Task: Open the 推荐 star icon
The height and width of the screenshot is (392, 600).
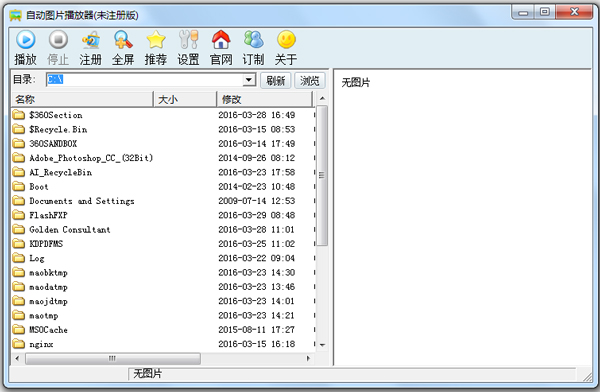Action: tap(156, 40)
